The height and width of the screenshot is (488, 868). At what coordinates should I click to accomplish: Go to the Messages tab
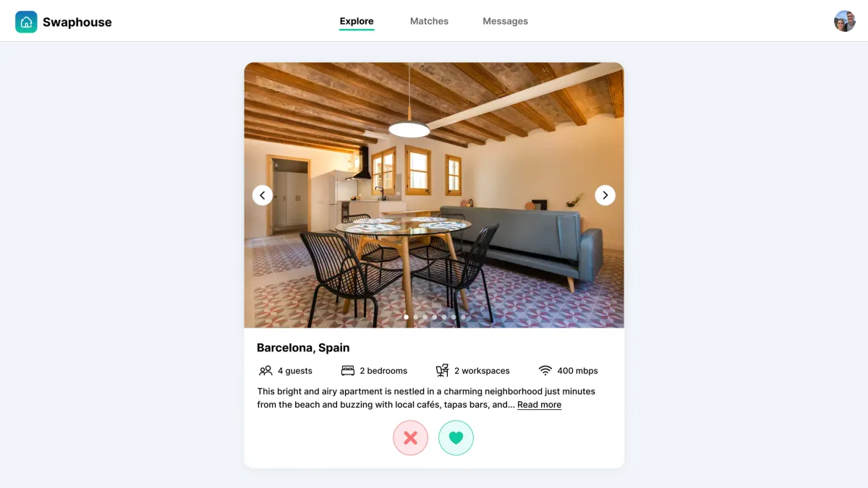point(506,21)
